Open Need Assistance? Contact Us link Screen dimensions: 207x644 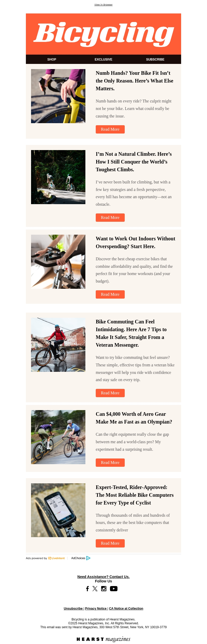tap(103, 577)
